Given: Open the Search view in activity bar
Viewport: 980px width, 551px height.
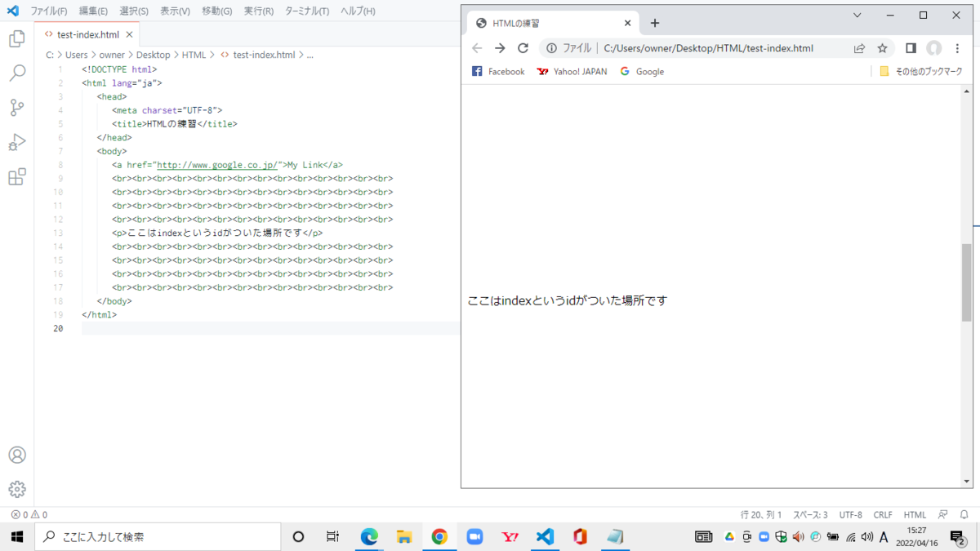Looking at the screenshot, I should 16,73.
